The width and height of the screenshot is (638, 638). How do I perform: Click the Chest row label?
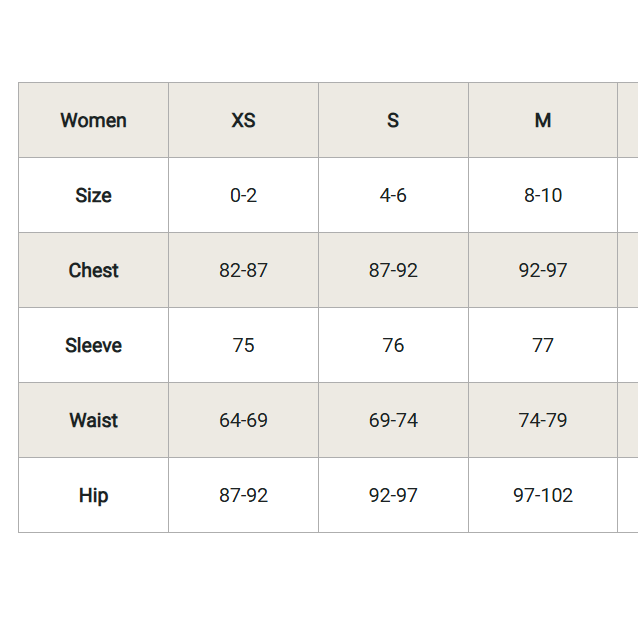(93, 270)
